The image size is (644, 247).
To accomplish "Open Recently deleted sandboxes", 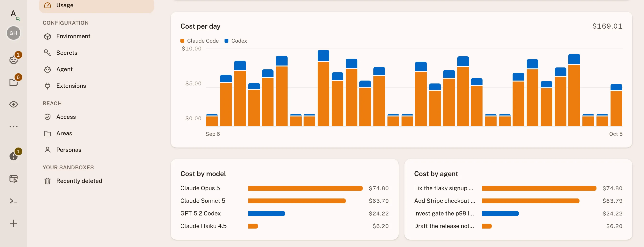I will (97, 181).
